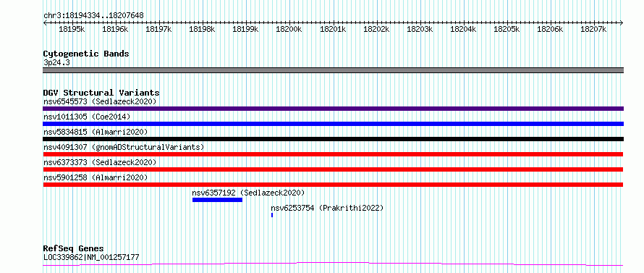This screenshot has width=644, height=273.
Task: Click the 18198k ruler position
Action: 203,29
